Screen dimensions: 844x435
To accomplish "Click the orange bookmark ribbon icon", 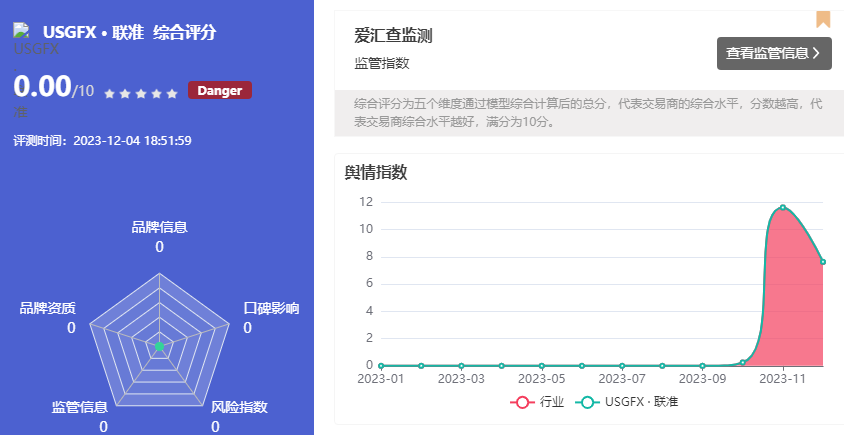I will 823,18.
